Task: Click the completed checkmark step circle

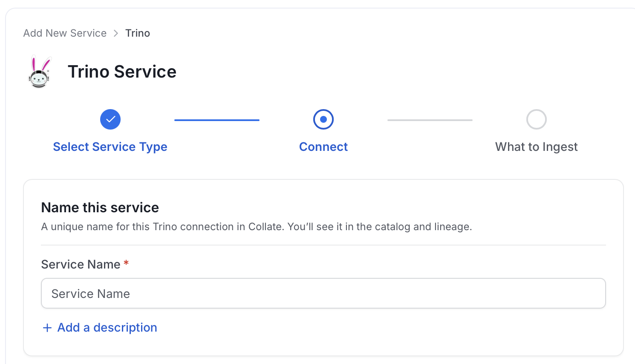Action: (110, 119)
